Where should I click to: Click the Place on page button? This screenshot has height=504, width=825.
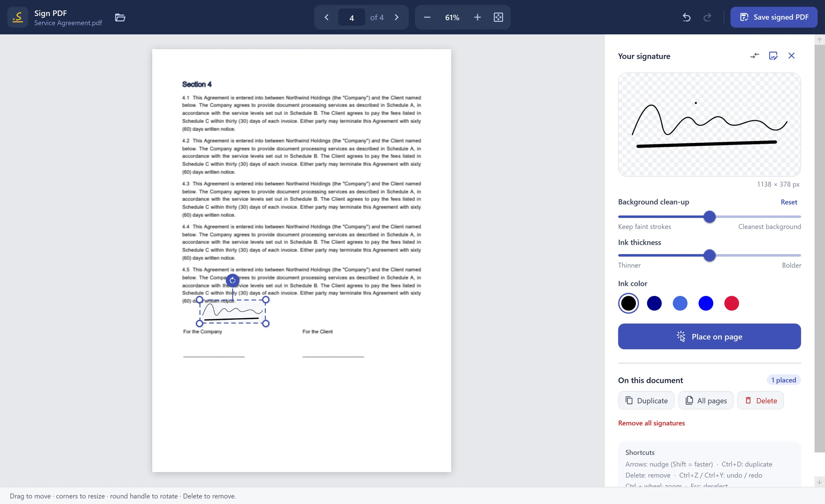[709, 336]
